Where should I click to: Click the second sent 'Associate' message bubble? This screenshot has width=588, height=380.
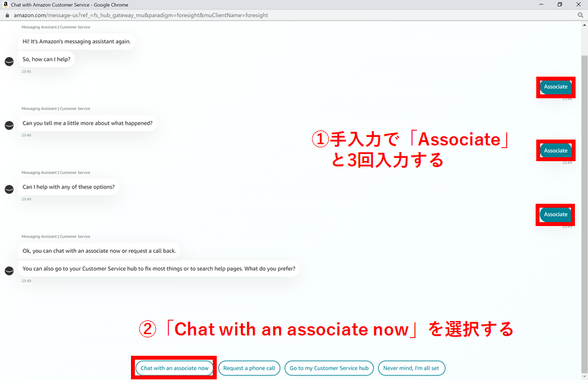click(x=556, y=151)
